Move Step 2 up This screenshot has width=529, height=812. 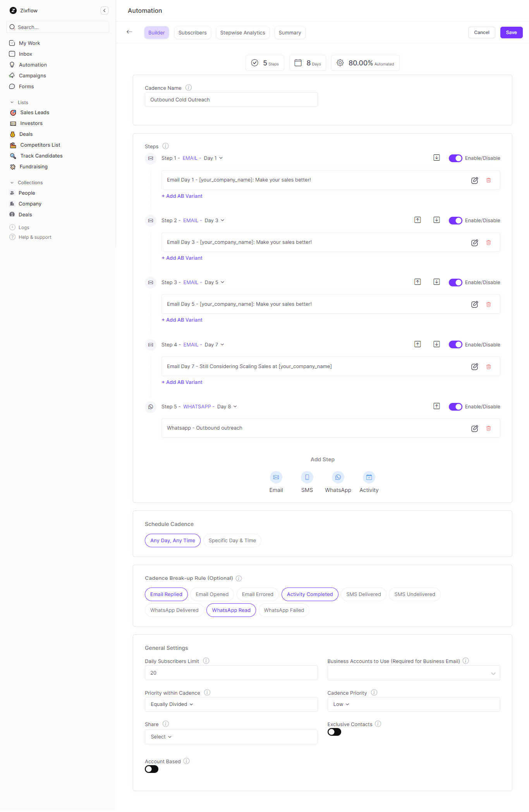click(417, 220)
